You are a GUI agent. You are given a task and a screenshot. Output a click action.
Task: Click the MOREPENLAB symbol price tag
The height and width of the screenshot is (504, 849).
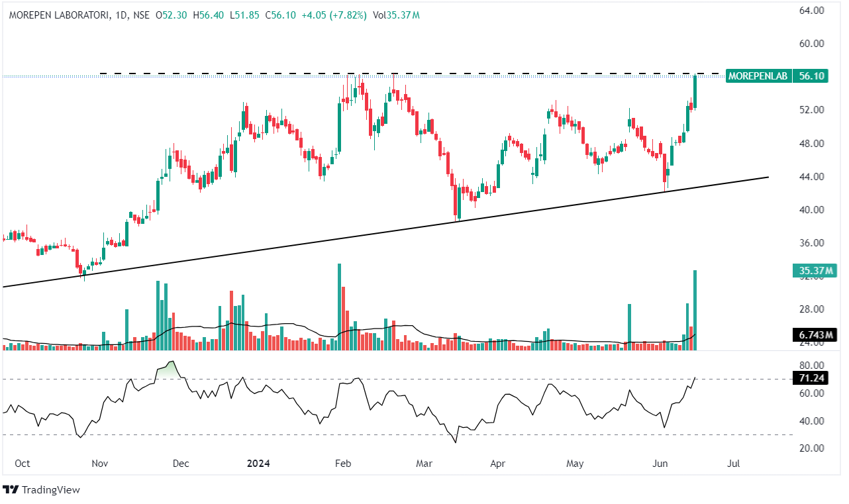(758, 76)
